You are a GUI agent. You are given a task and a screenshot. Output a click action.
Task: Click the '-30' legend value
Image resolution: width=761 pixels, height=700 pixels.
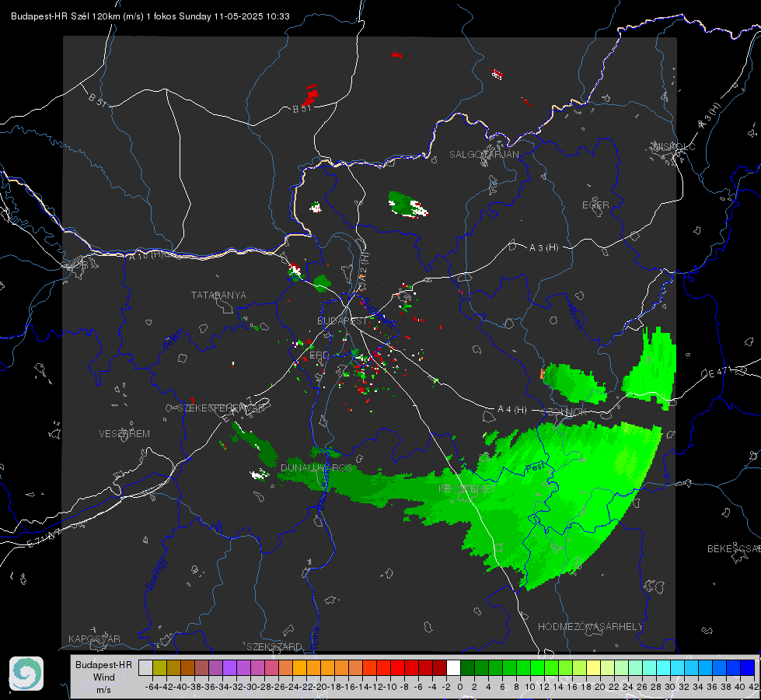pyautogui.click(x=250, y=687)
